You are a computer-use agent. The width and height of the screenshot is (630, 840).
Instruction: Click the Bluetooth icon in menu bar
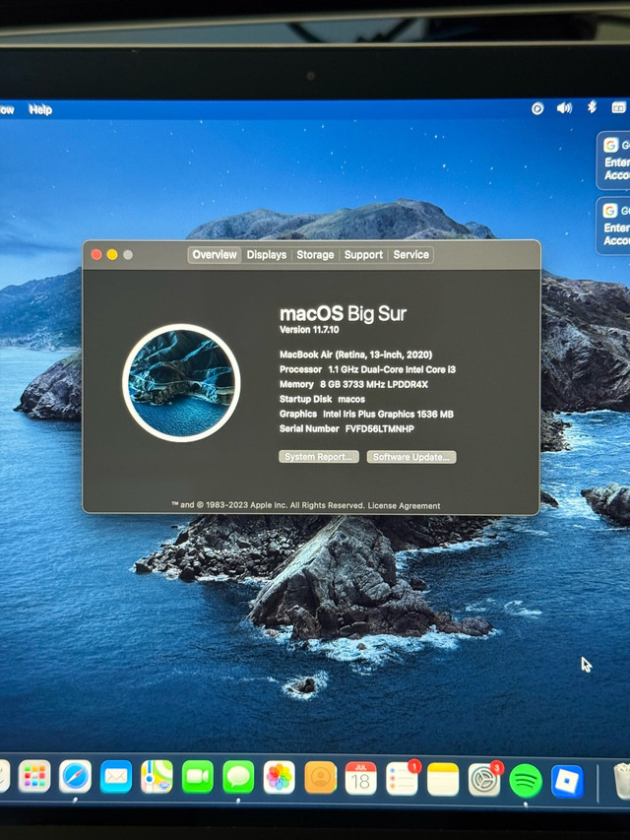[x=592, y=107]
